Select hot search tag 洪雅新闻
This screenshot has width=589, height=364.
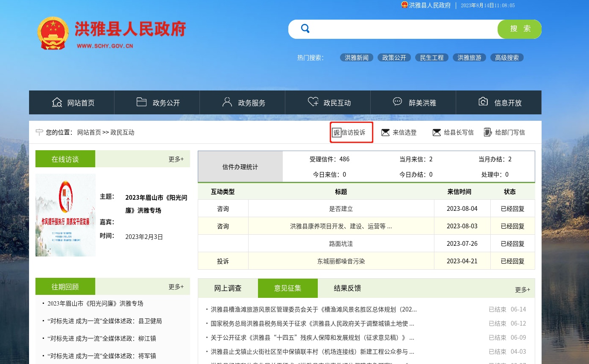tap(357, 58)
